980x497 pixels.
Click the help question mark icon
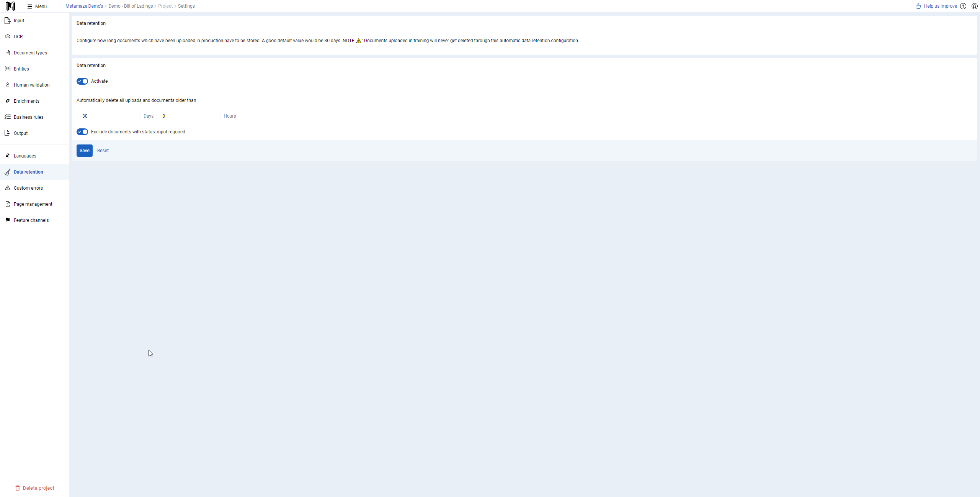pyautogui.click(x=963, y=6)
